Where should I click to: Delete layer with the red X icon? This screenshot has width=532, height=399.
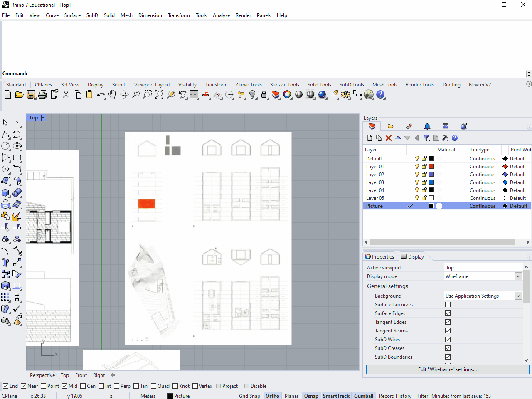click(x=389, y=138)
